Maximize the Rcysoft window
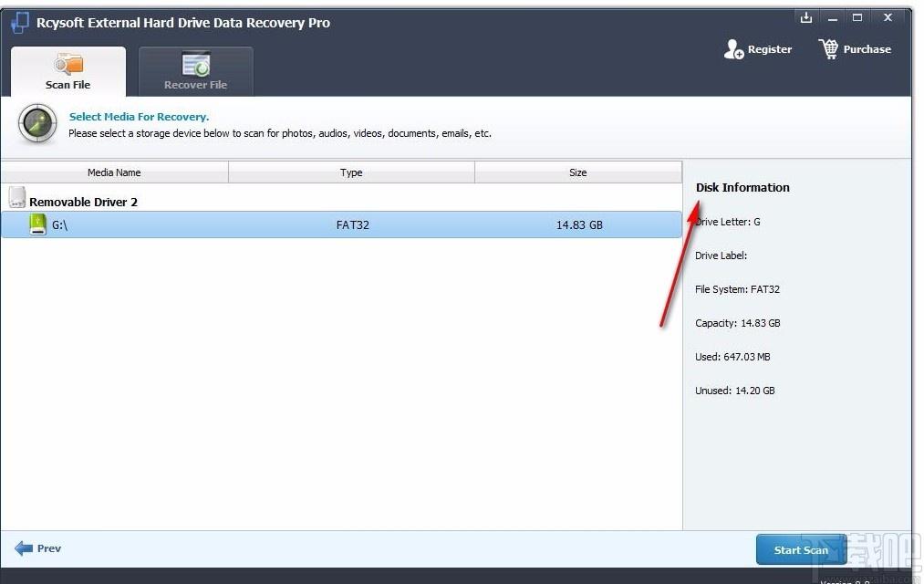 tap(857, 17)
